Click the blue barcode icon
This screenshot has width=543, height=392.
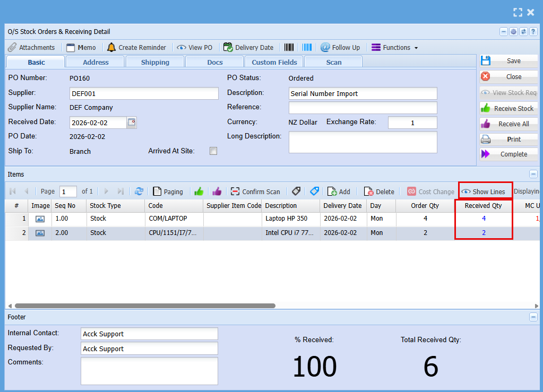click(307, 47)
